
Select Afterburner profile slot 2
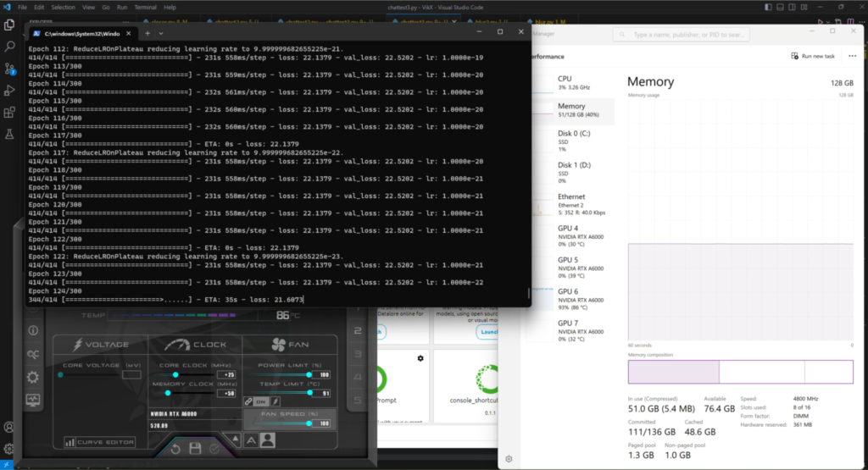click(358, 331)
